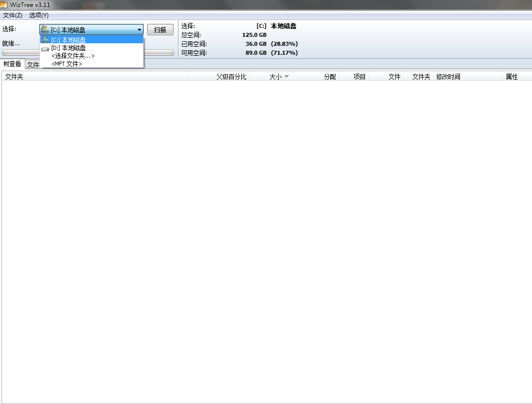
Task: Click the WizTree app icon in the title bar
Action: pos(3,5)
